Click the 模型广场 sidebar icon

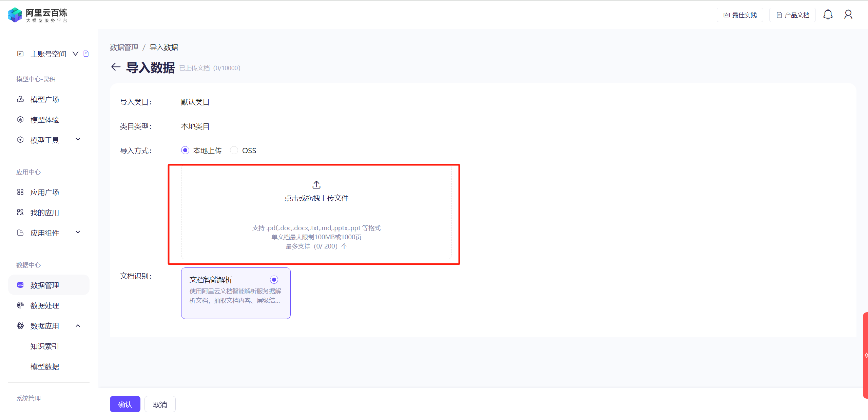pyautogui.click(x=20, y=99)
